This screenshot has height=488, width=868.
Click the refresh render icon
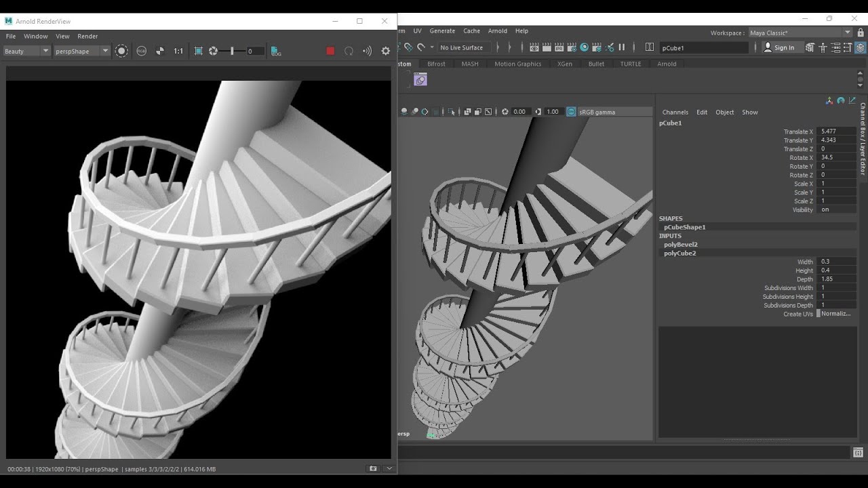[349, 51]
